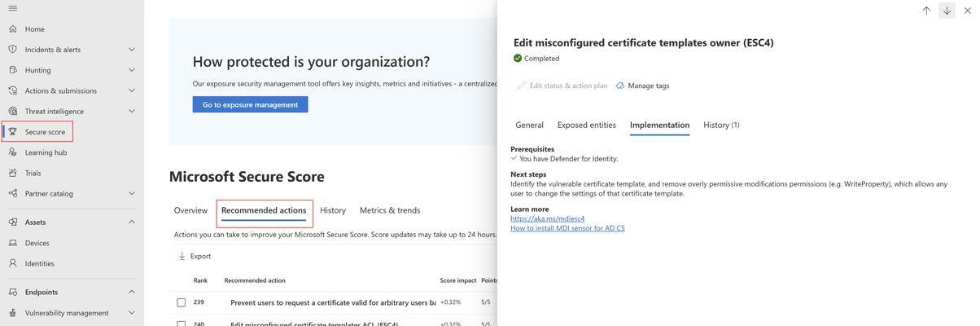
Task: Expand the Incidents & alerts chevron
Action: pyautogui.click(x=132, y=49)
